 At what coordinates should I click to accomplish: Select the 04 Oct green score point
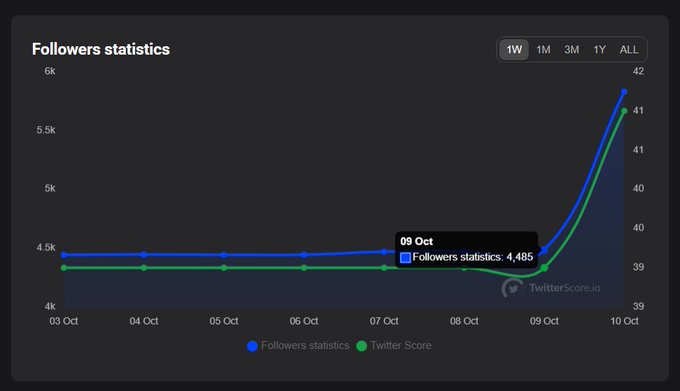point(144,268)
